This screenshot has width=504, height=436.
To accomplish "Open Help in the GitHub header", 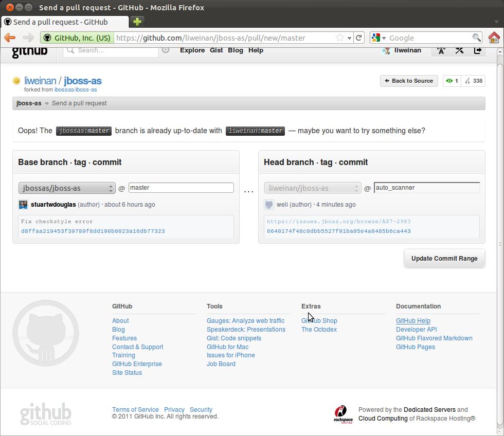I will [256, 50].
